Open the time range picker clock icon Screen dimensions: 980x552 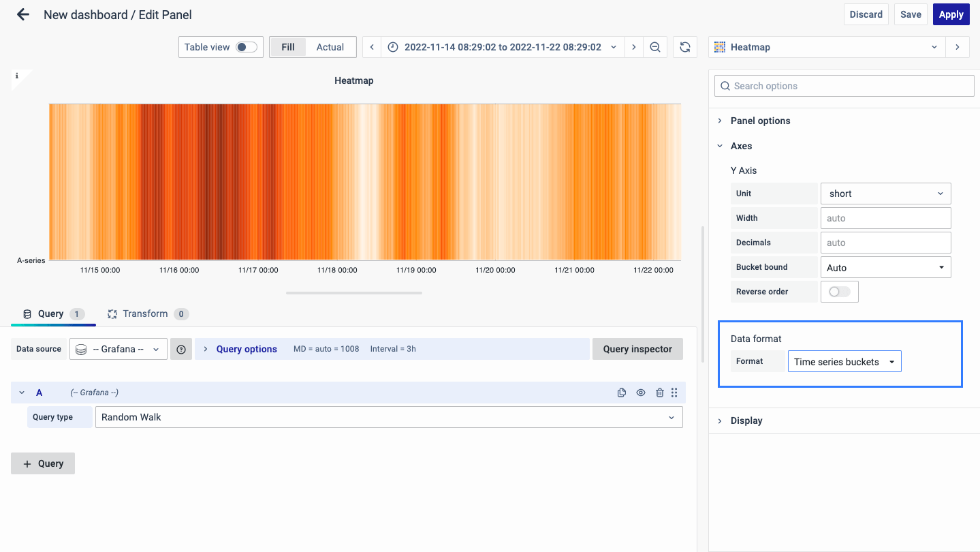click(x=394, y=47)
